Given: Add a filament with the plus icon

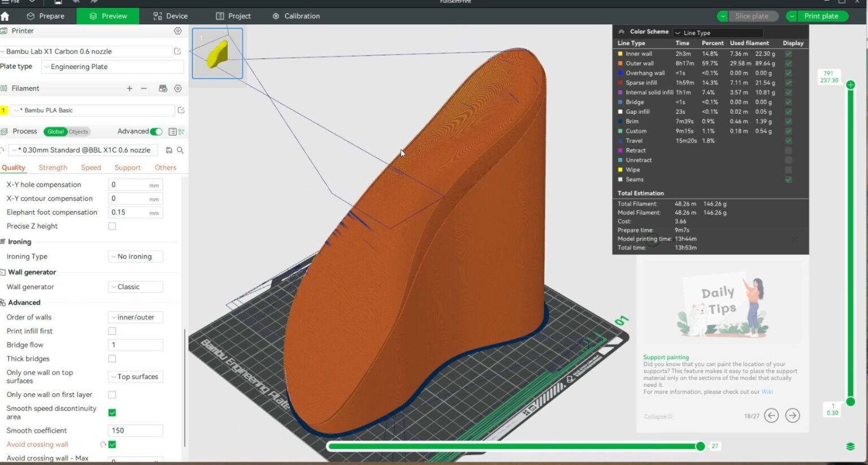Looking at the screenshot, I should coord(129,89).
